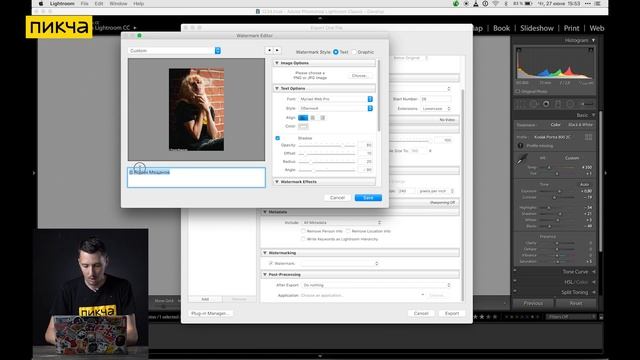The width and height of the screenshot is (640, 360).
Task: Open the File menu
Action: click(x=84, y=4)
